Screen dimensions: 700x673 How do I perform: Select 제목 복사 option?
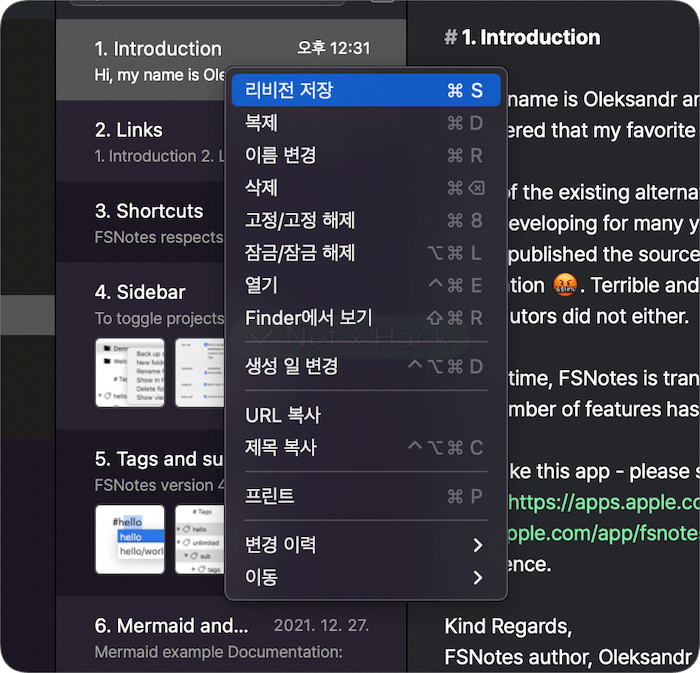366,448
